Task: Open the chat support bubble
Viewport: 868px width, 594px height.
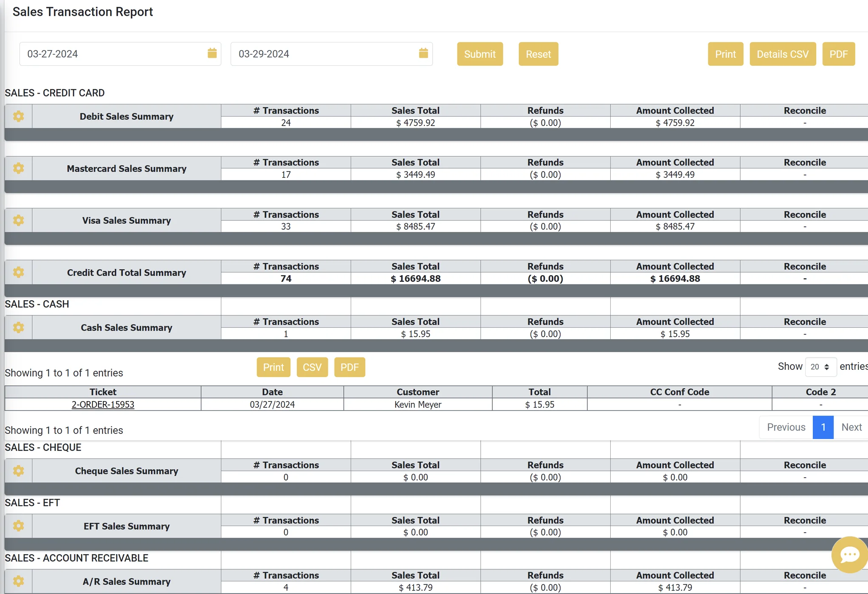Action: click(849, 555)
